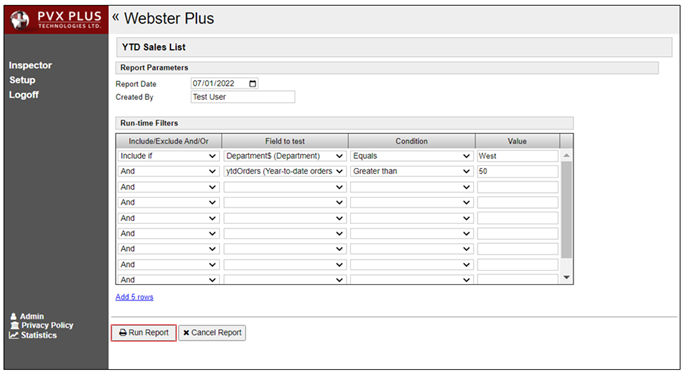Click the 'Add 5 rows' link

[134, 297]
